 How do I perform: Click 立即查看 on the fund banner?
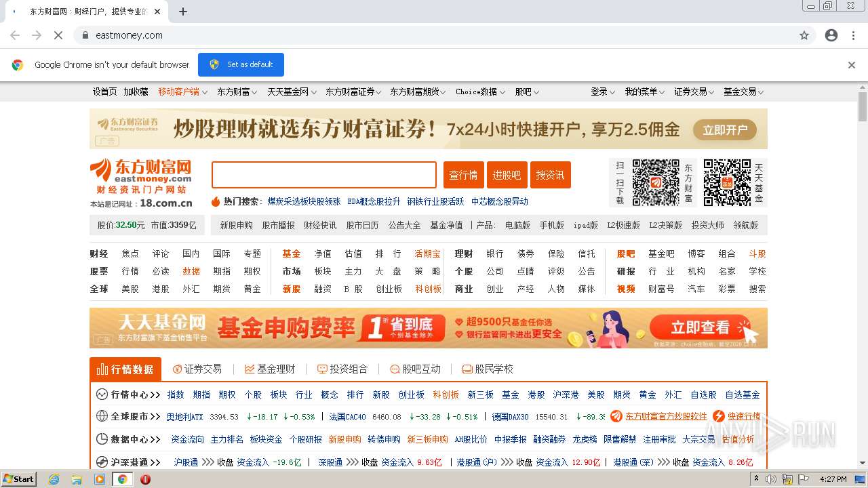[702, 328]
